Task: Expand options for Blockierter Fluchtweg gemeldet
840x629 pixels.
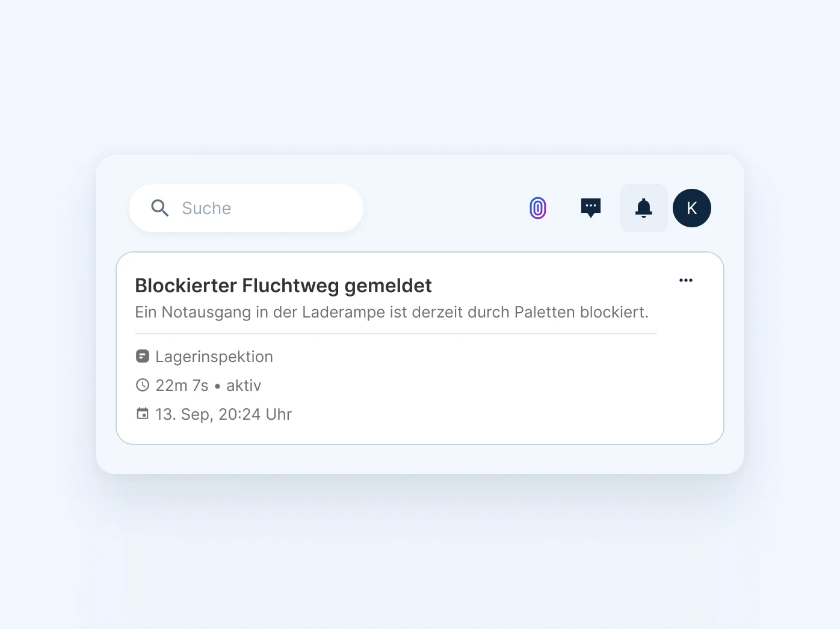Action: 686,280
